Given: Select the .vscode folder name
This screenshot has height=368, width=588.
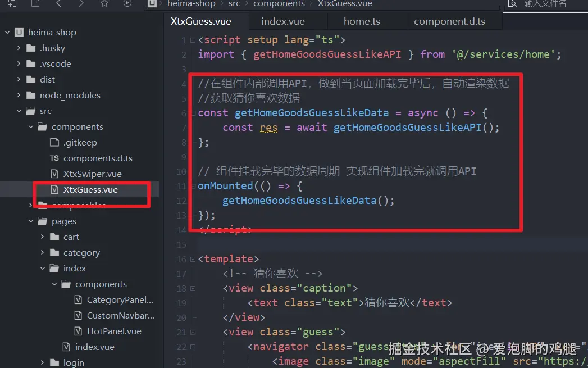Looking at the screenshot, I should point(56,64).
